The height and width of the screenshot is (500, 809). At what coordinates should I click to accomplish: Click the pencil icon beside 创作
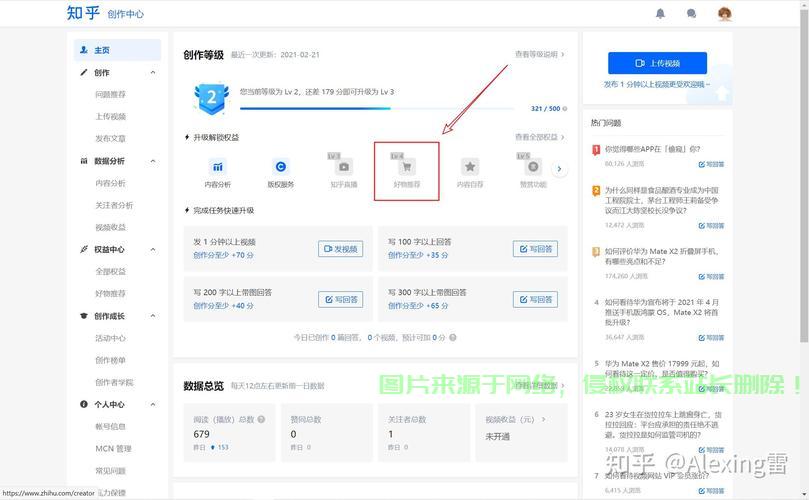pyautogui.click(x=84, y=72)
